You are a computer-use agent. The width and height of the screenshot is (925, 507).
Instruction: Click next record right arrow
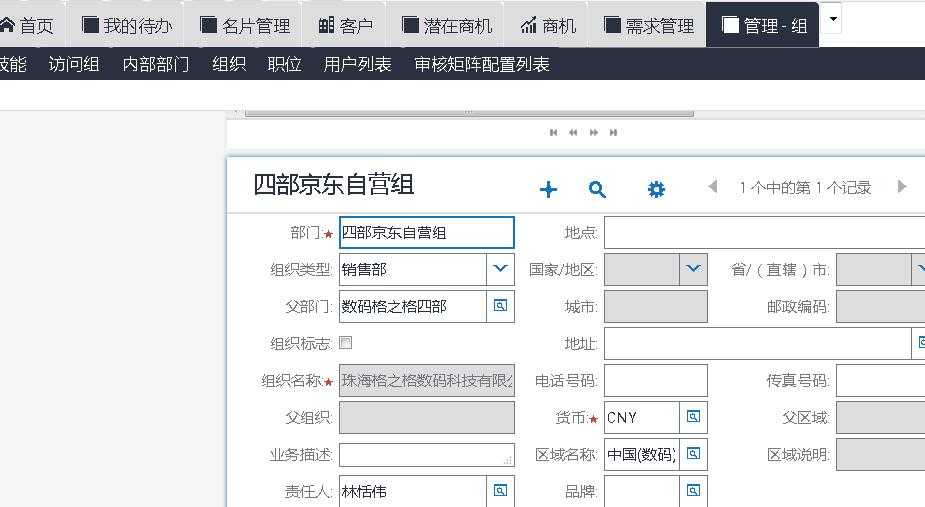pyautogui.click(x=901, y=187)
